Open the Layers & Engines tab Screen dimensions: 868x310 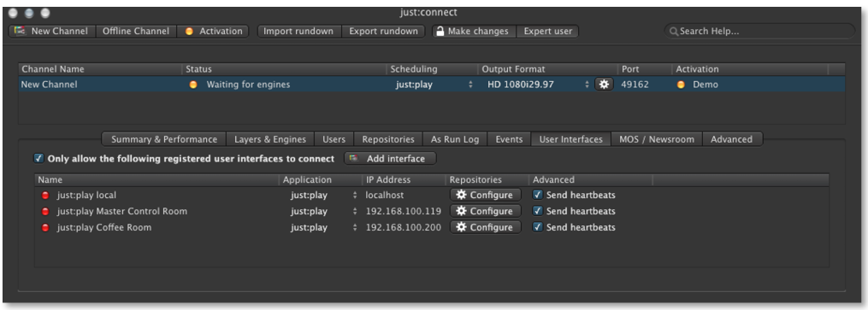tap(270, 139)
